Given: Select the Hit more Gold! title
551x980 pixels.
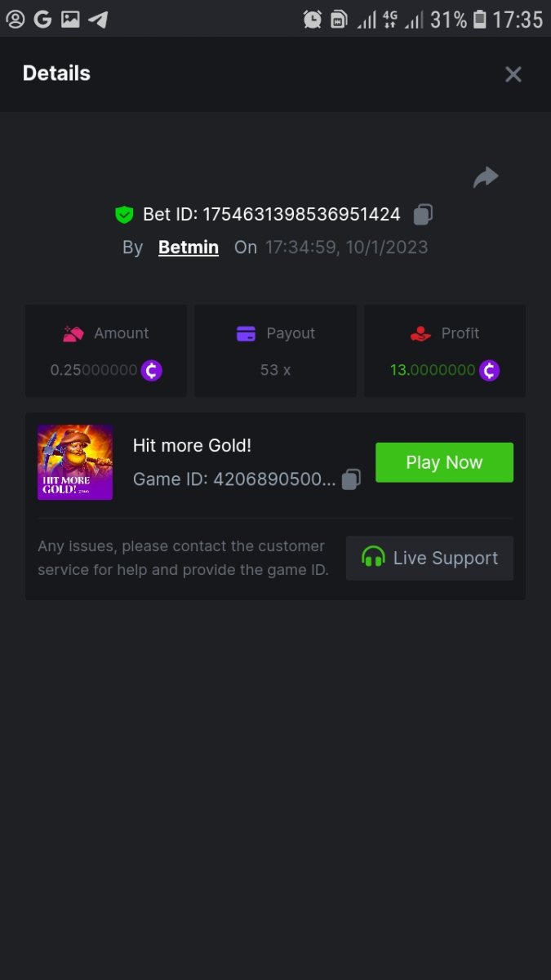Looking at the screenshot, I should pos(192,445).
